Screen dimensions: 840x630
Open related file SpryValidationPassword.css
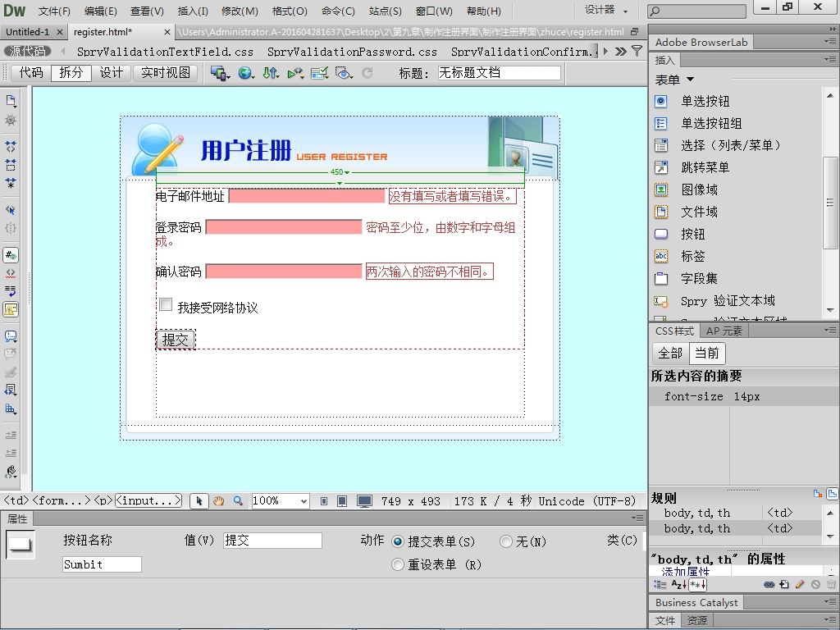point(352,52)
